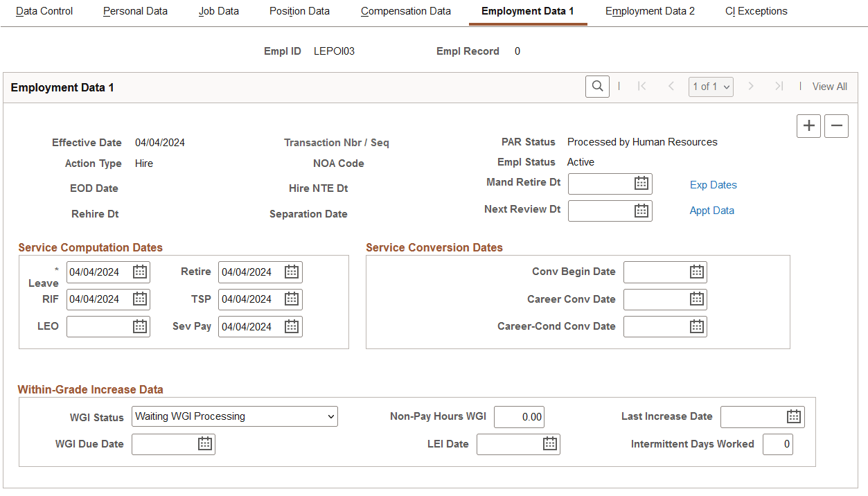Open the '1 of 1' row selector dropdown

coord(711,86)
